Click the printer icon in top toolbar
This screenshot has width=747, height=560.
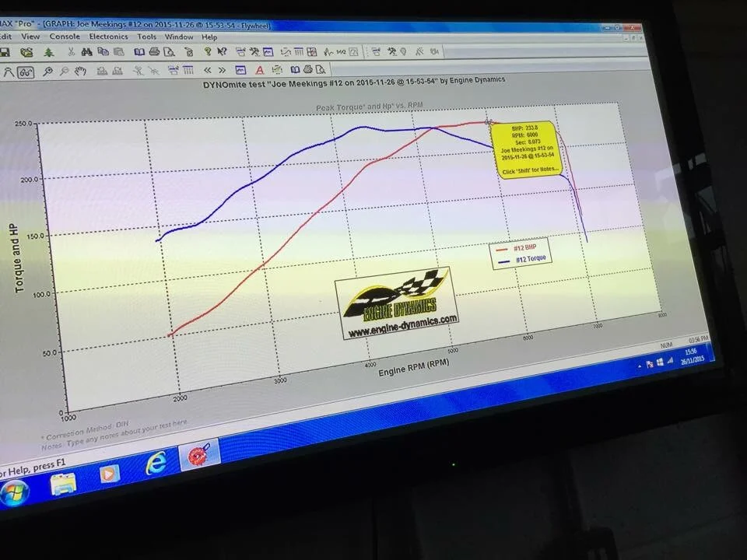click(154, 51)
